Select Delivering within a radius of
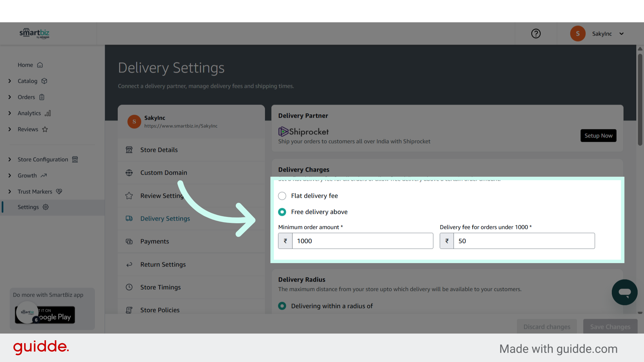The height and width of the screenshot is (362, 644). pyautogui.click(x=282, y=306)
